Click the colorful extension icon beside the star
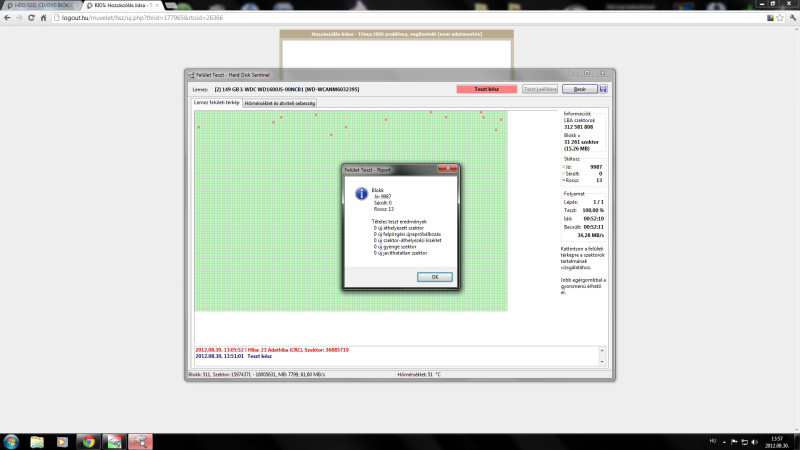 [770, 18]
